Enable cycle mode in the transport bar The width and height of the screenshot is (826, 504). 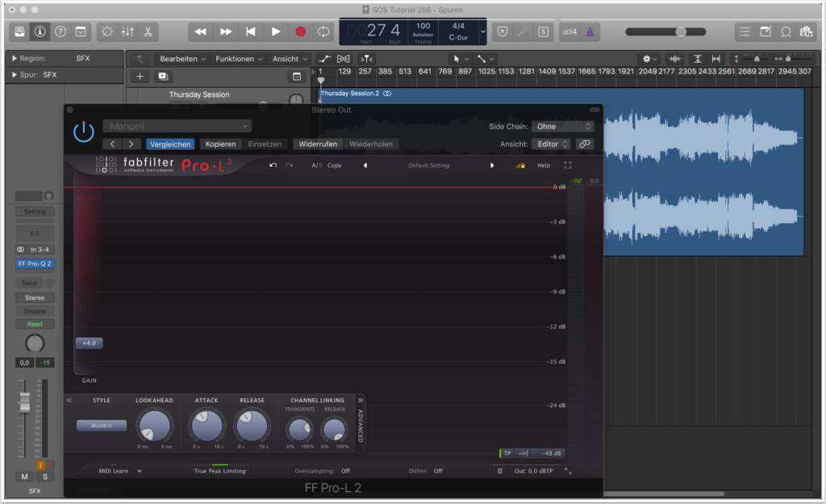pyautogui.click(x=323, y=31)
